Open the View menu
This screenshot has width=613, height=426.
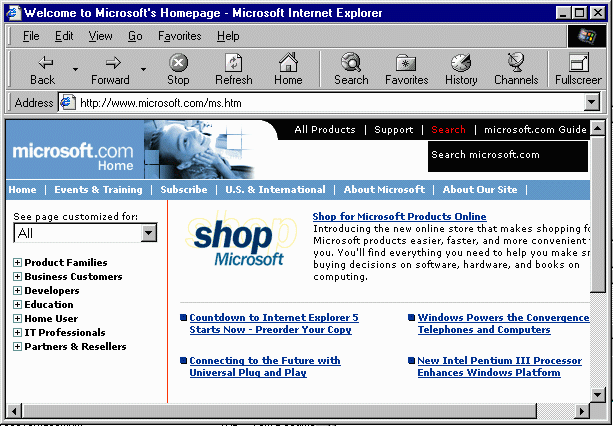click(x=100, y=36)
